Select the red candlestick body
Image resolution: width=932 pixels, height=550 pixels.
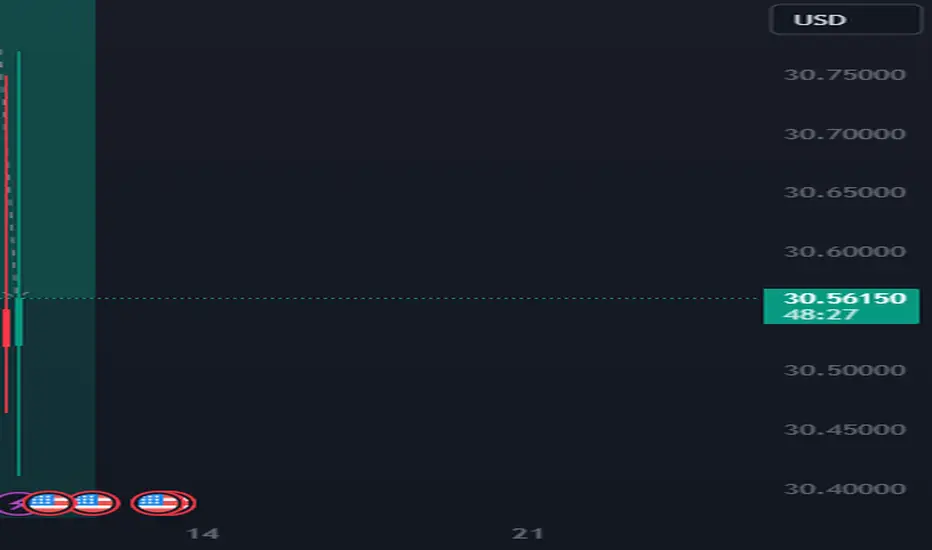point(7,328)
